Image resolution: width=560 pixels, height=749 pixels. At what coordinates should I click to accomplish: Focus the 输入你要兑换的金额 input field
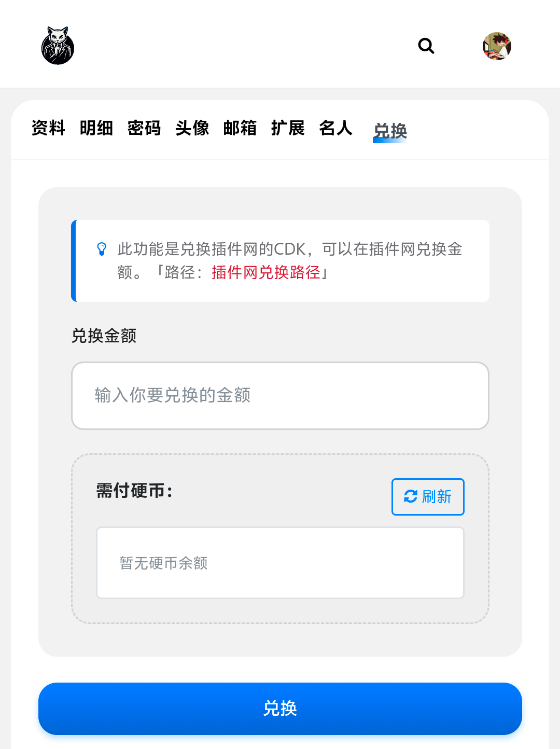[x=280, y=396]
